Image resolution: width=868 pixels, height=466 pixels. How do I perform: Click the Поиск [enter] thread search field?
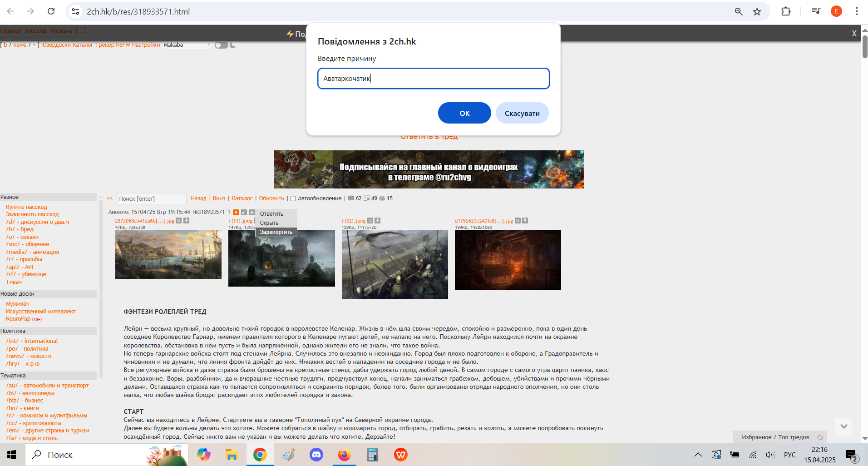point(152,198)
